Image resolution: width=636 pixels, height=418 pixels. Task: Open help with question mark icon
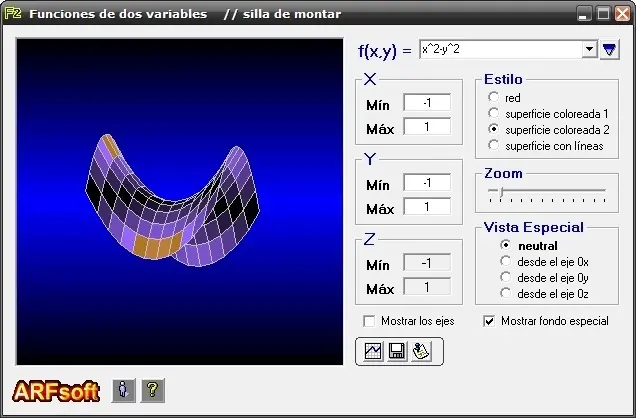(153, 390)
